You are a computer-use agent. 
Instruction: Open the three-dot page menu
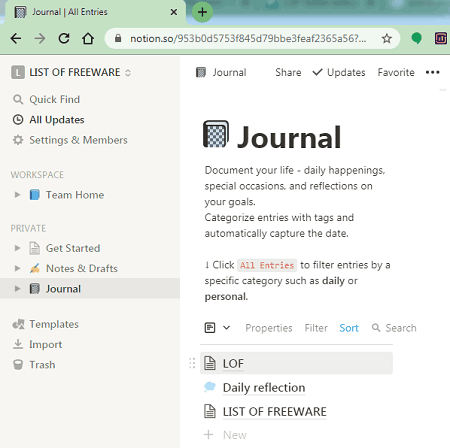tap(433, 72)
